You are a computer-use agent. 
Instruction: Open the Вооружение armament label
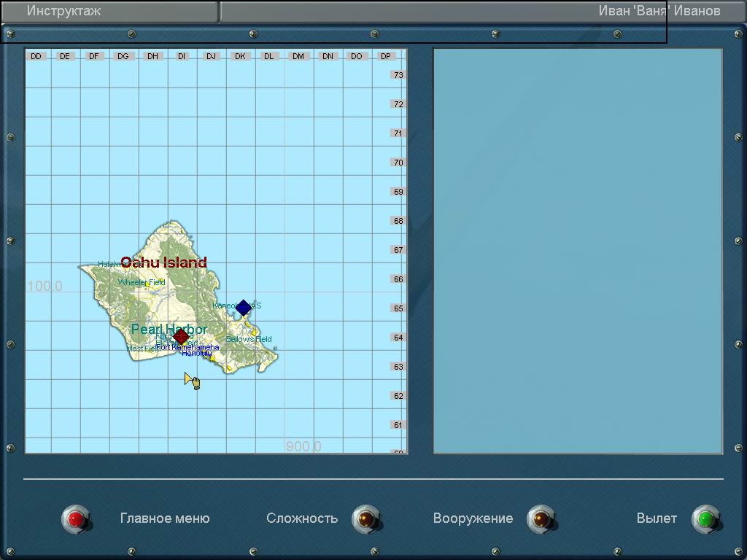[473, 518]
